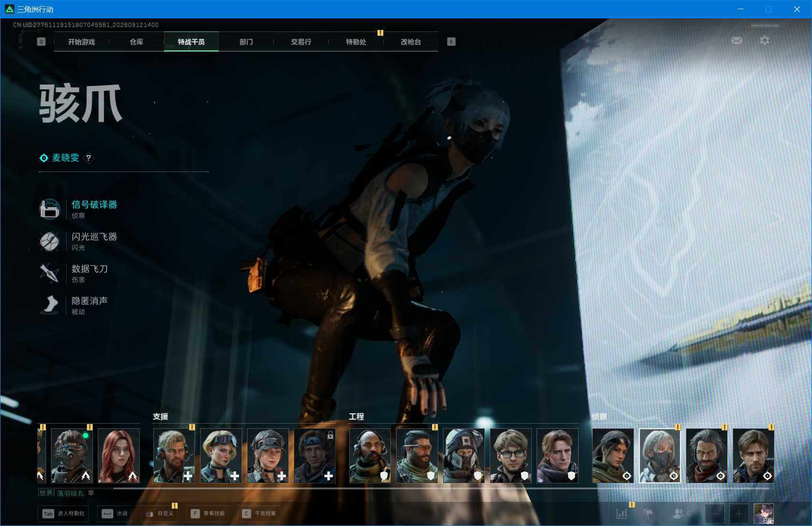
Task: Go to the 部门 tab
Action: (x=246, y=42)
